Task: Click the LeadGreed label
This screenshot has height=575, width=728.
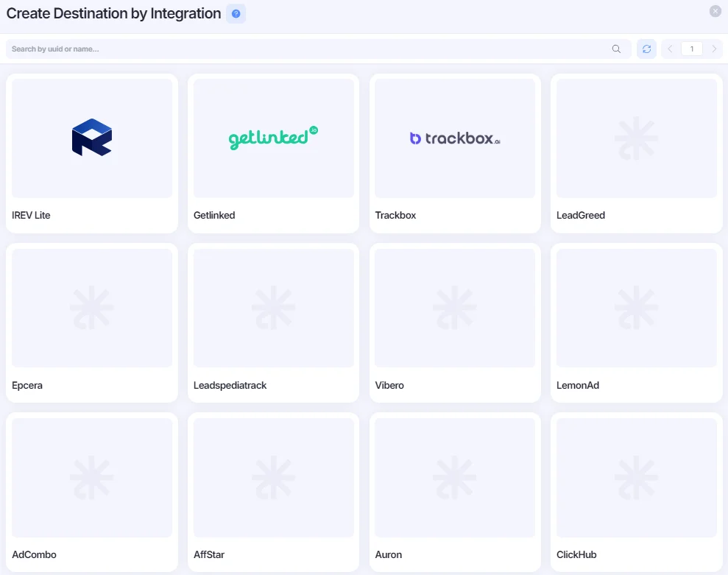Action: click(x=581, y=215)
